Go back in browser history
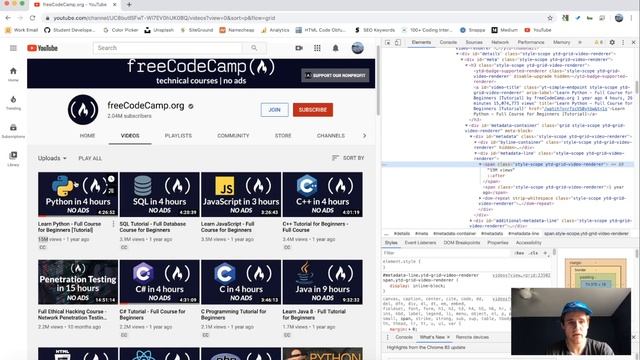This screenshot has height=360, width=640. 8,18
